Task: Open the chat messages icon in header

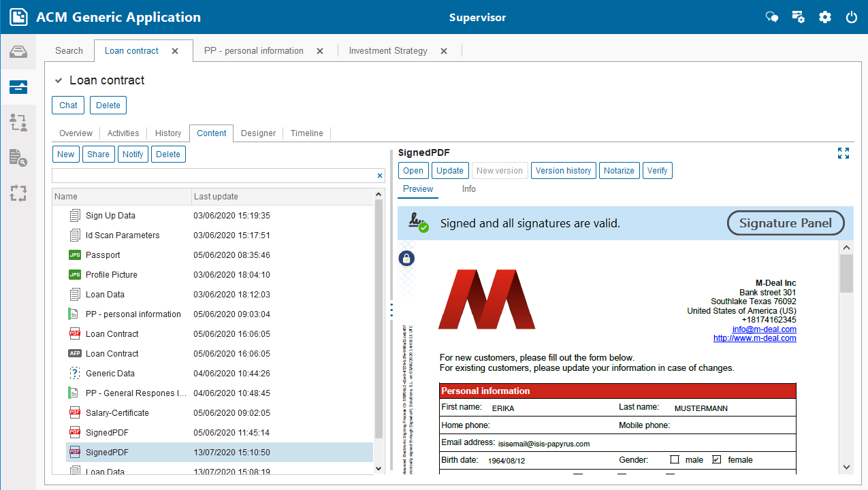Action: 772,17
